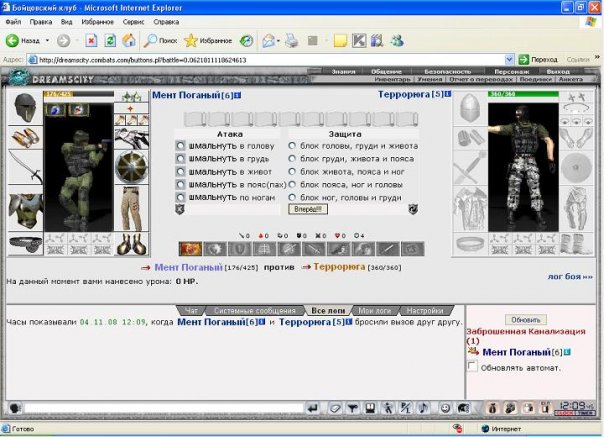Click the send message arrow icon
Image resolution: width=604 pixels, height=437 pixels.
[x=313, y=408]
